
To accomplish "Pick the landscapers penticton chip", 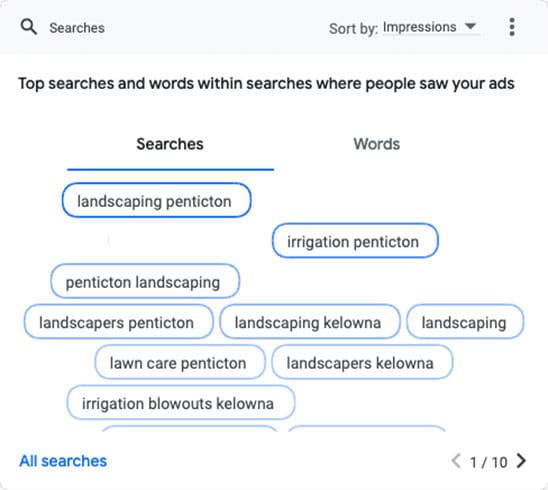I will point(118,322).
